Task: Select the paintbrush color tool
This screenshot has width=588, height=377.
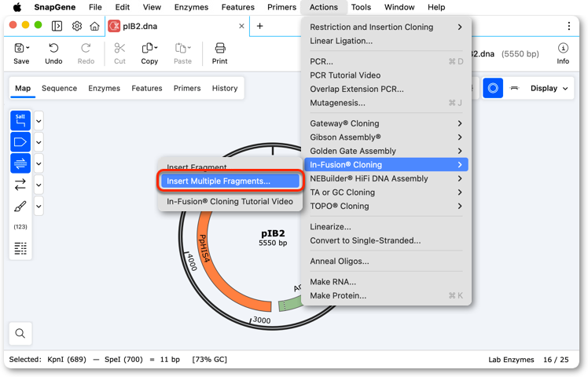Action: (x=20, y=206)
